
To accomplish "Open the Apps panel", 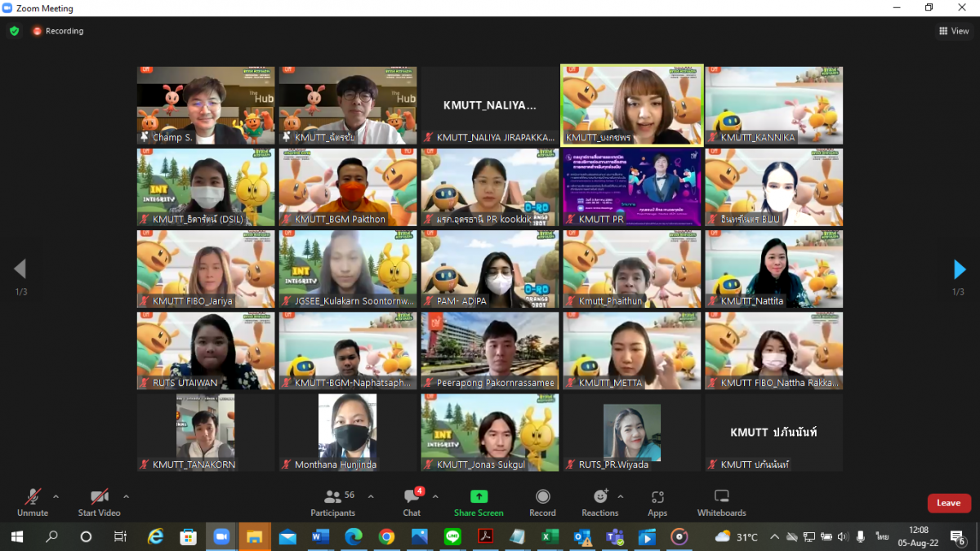I will click(x=657, y=502).
